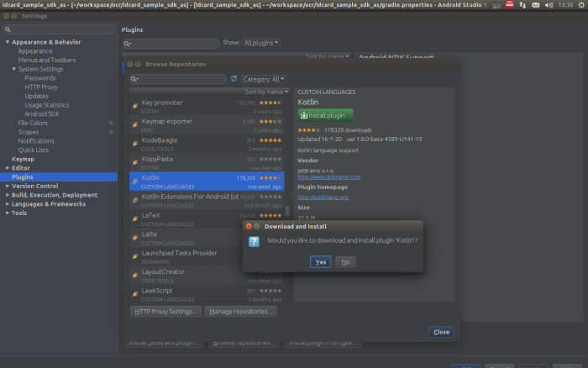Image resolution: width=588 pixels, height=368 pixels.
Task: Collapse the System Settings tree node
Action: (14, 69)
